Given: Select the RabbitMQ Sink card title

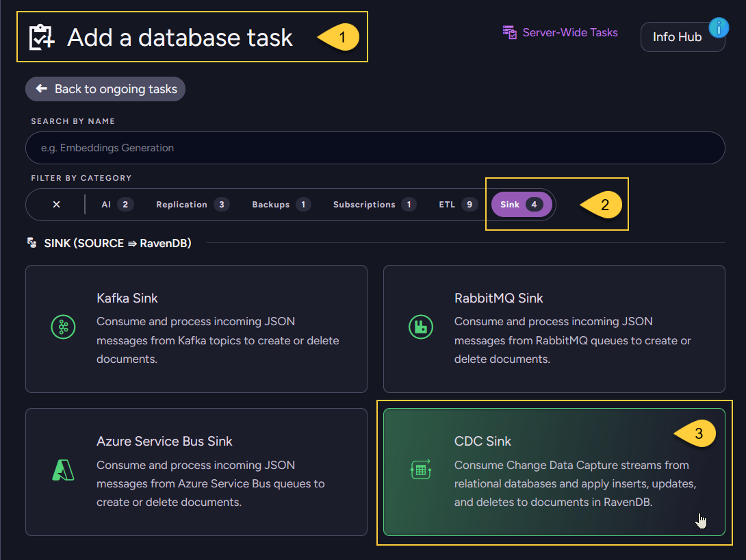Looking at the screenshot, I should [x=499, y=298].
